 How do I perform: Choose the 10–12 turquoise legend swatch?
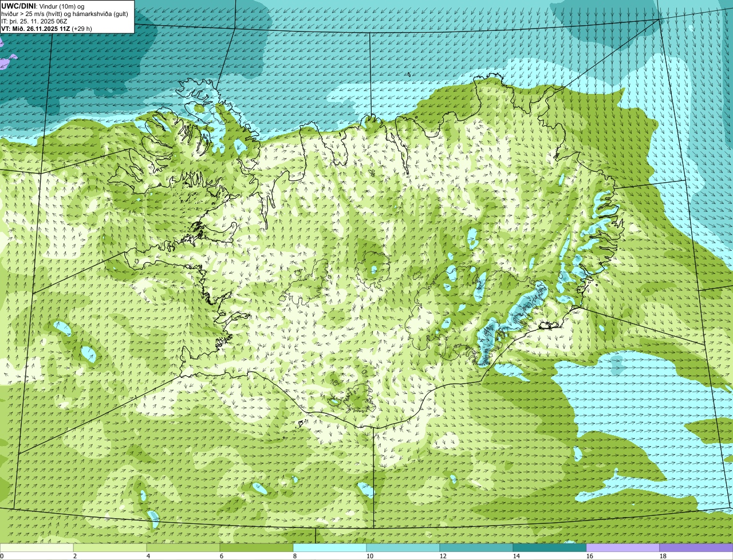(x=403, y=547)
